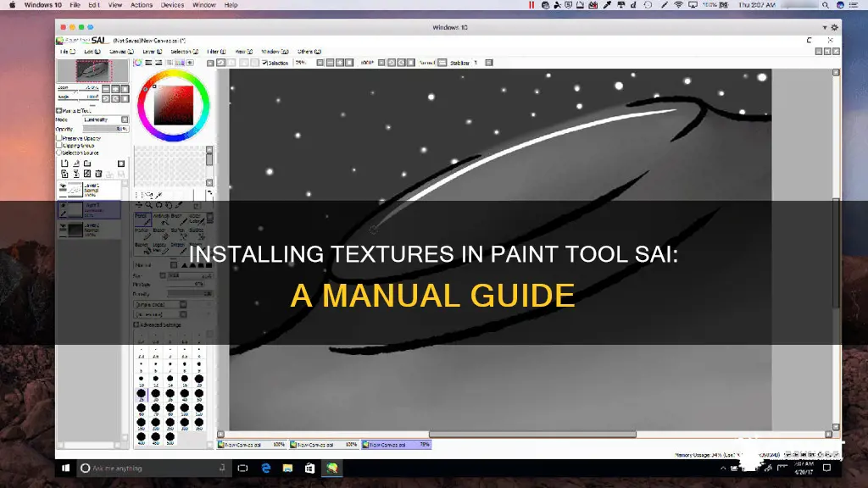The width and height of the screenshot is (868, 488).
Task: Create a new layer folder
Action: tap(87, 164)
